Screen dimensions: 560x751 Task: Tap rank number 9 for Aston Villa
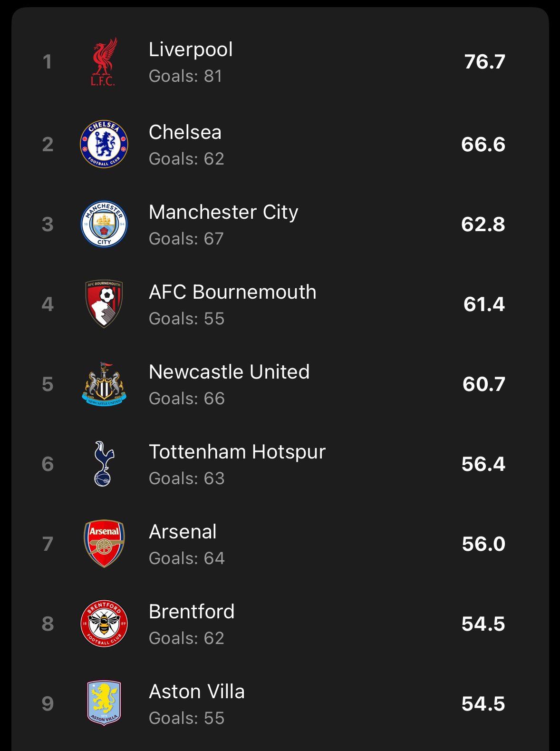pyautogui.click(x=48, y=703)
